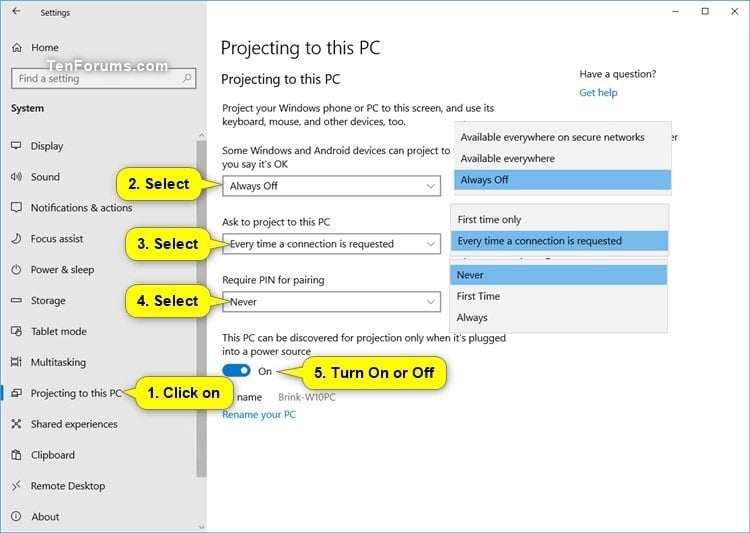Open Clipboard settings page
750x533 pixels.
point(53,455)
